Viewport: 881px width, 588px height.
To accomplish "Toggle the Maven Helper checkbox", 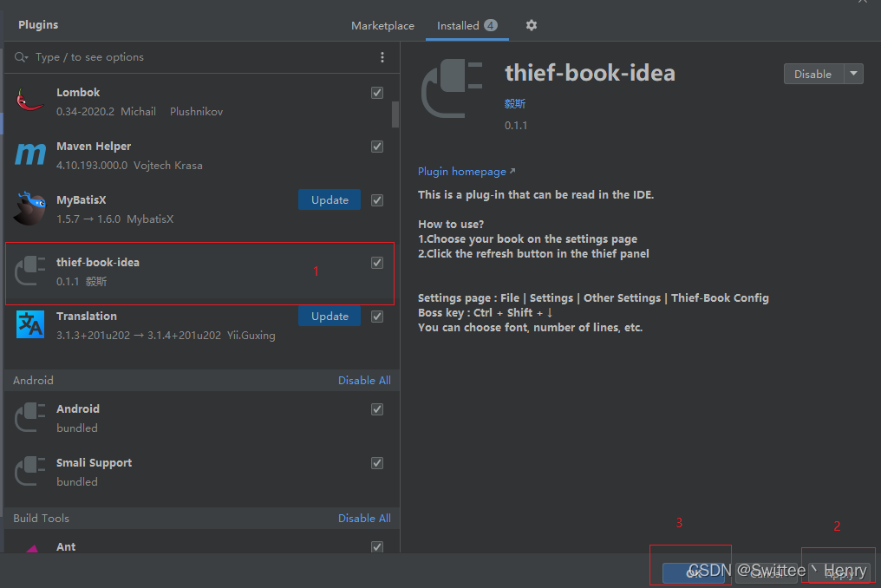I will [x=377, y=147].
